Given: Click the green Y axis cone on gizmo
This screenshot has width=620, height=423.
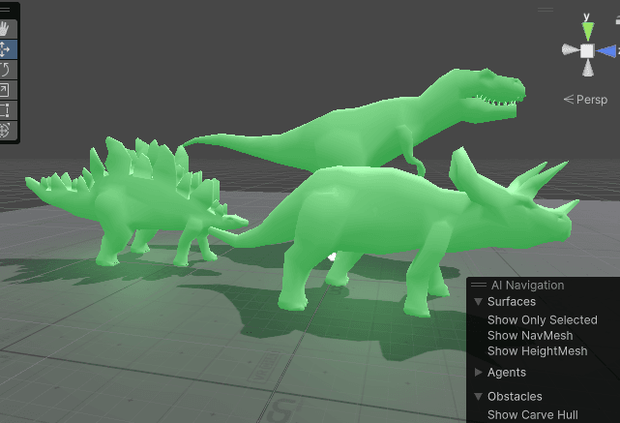Looking at the screenshot, I should tap(588, 31).
